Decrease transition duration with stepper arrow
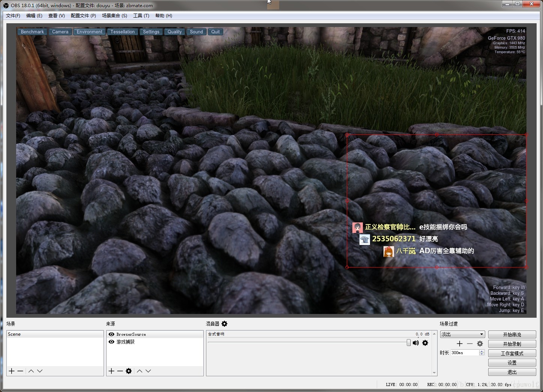 tap(482, 354)
